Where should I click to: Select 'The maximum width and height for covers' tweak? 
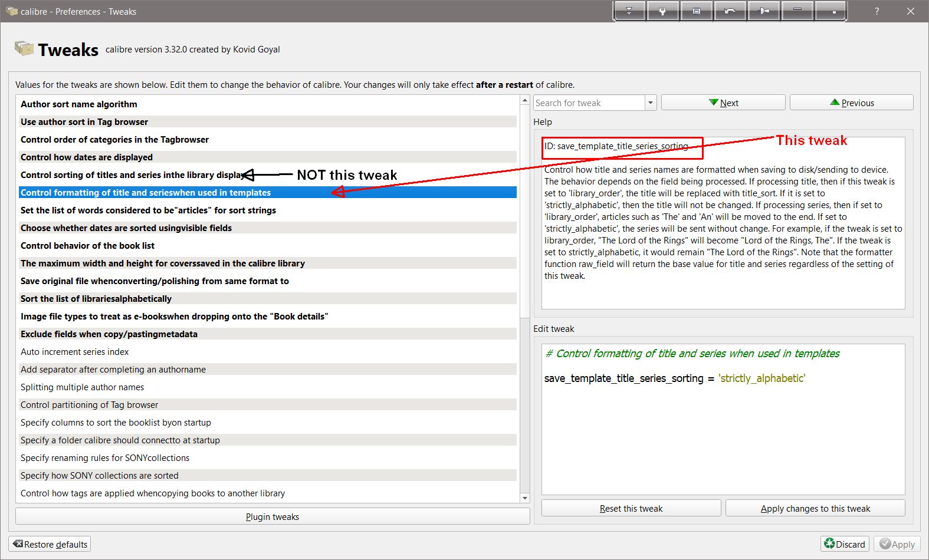(x=268, y=263)
